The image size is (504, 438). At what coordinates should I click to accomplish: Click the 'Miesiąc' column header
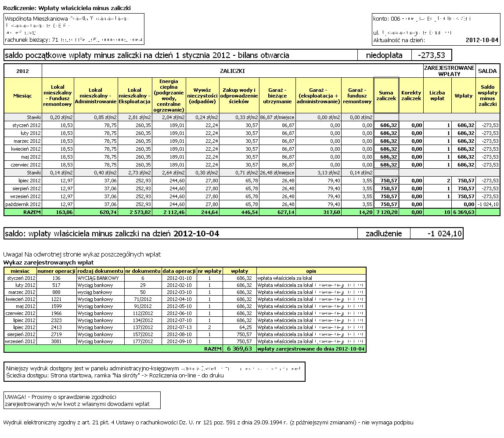coord(22,95)
